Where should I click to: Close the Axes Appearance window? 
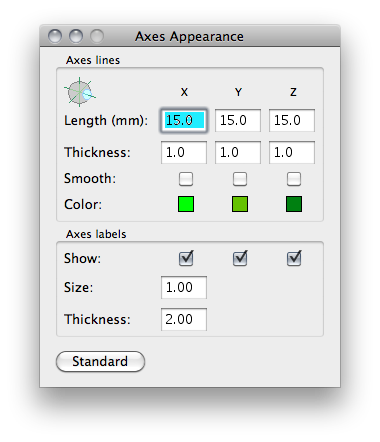pyautogui.click(x=55, y=36)
